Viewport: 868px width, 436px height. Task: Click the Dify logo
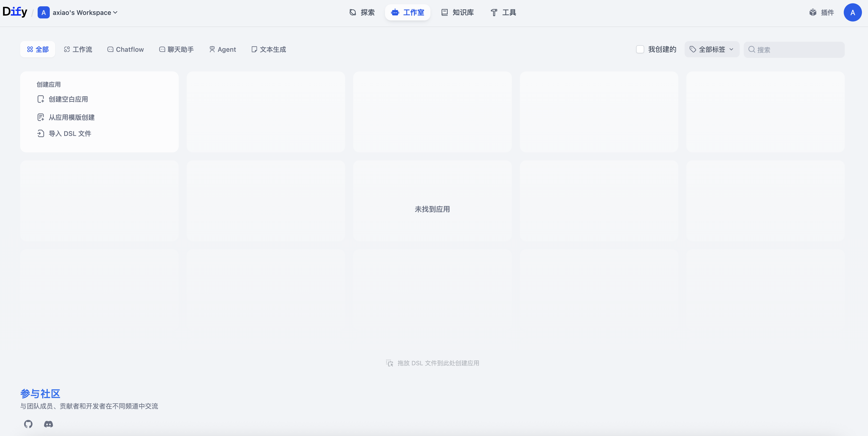pos(15,12)
